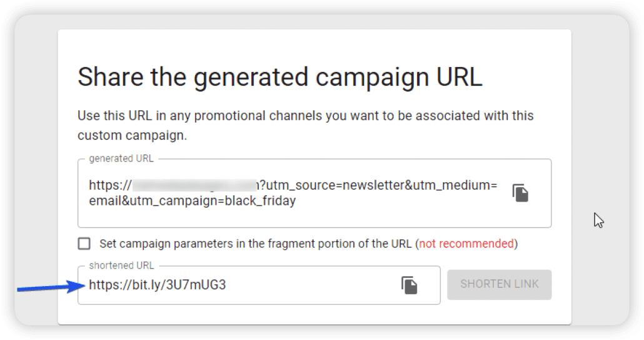Screen dimensions: 644x340
Task: Click 'utm_medium=' text in generated URL
Action: tap(455, 185)
